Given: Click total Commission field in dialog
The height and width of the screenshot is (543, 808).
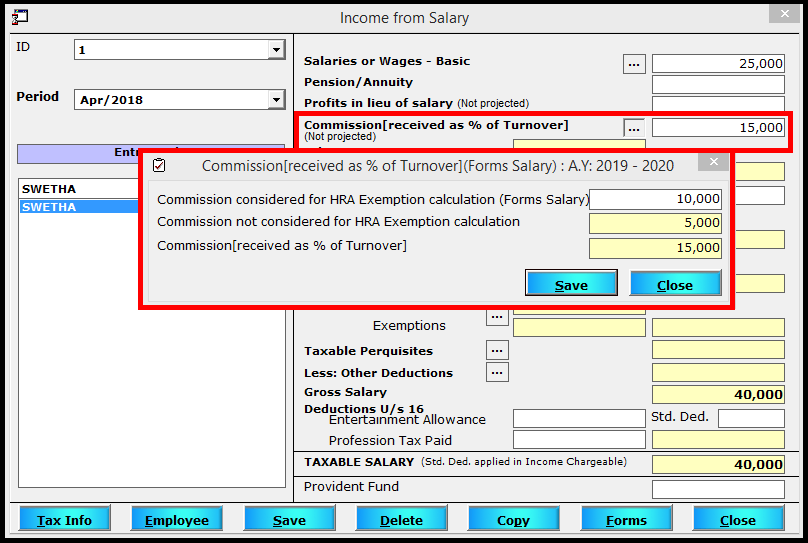Looking at the screenshot, I should (x=655, y=248).
